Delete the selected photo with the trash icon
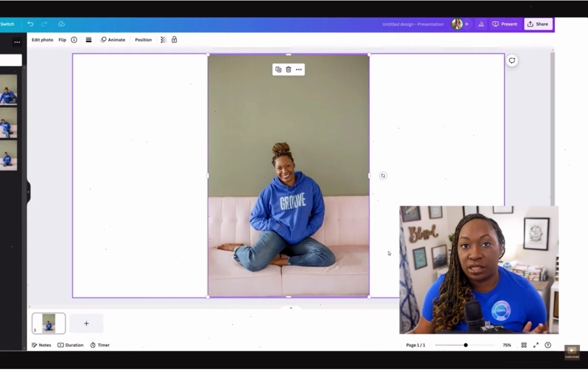The image size is (588, 370). pyautogui.click(x=288, y=70)
